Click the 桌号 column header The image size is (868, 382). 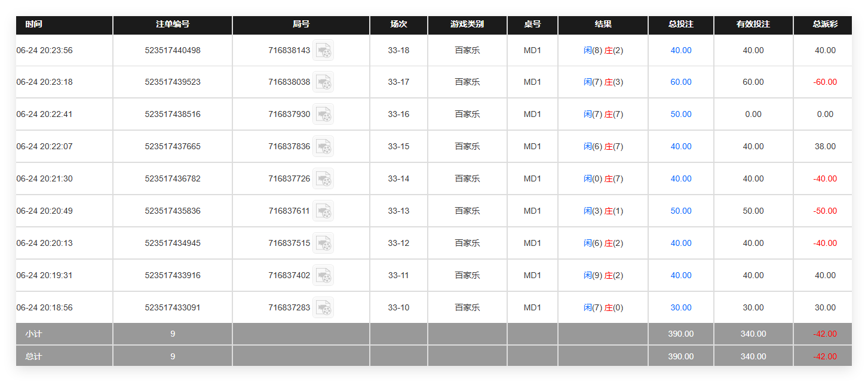532,24
